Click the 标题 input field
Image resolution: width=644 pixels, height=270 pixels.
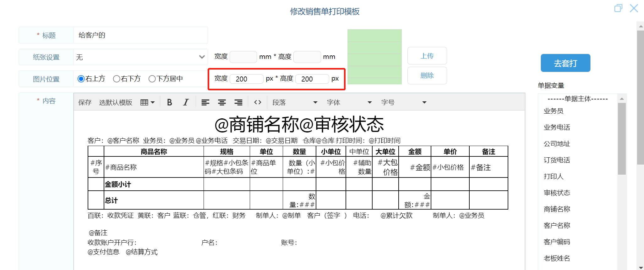[x=140, y=35]
